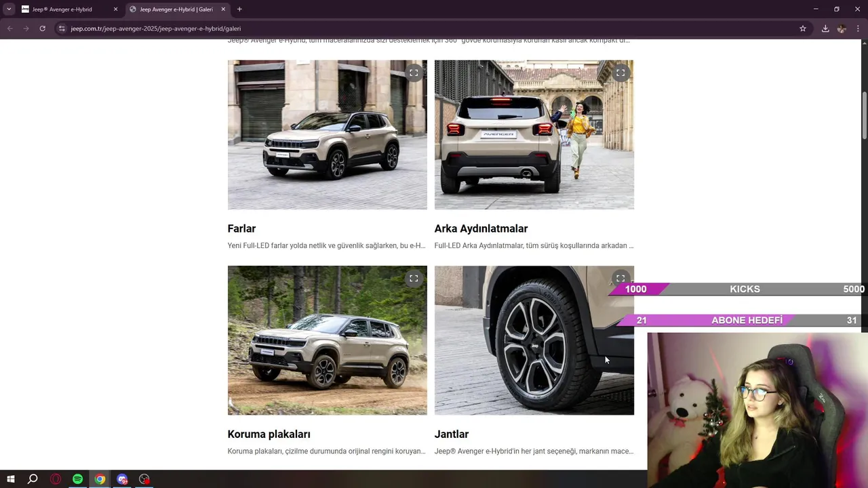
Task: Open the Koruma plakaları forest car photo
Action: [x=328, y=340]
